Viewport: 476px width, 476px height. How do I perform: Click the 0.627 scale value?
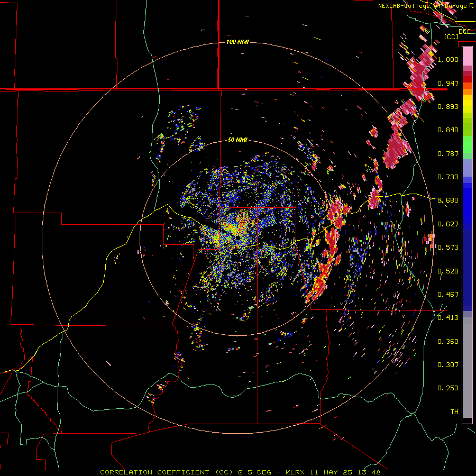448,224
